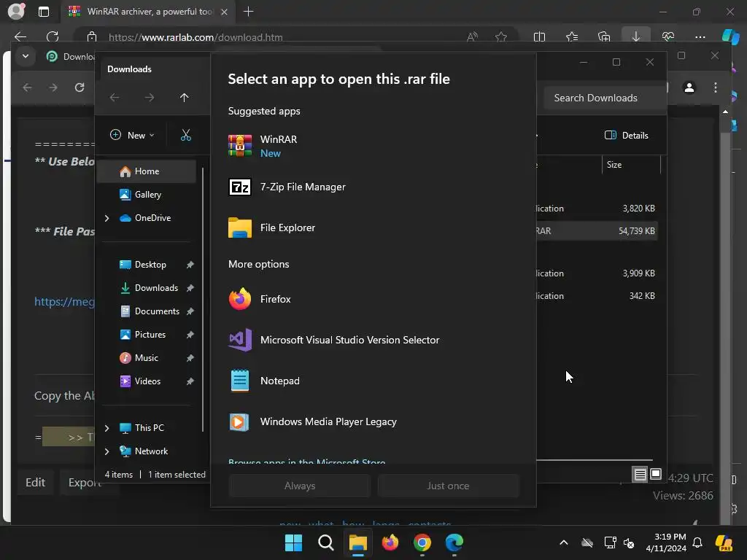Refresh the Edge page
747x560 pixels.
[x=53, y=36]
